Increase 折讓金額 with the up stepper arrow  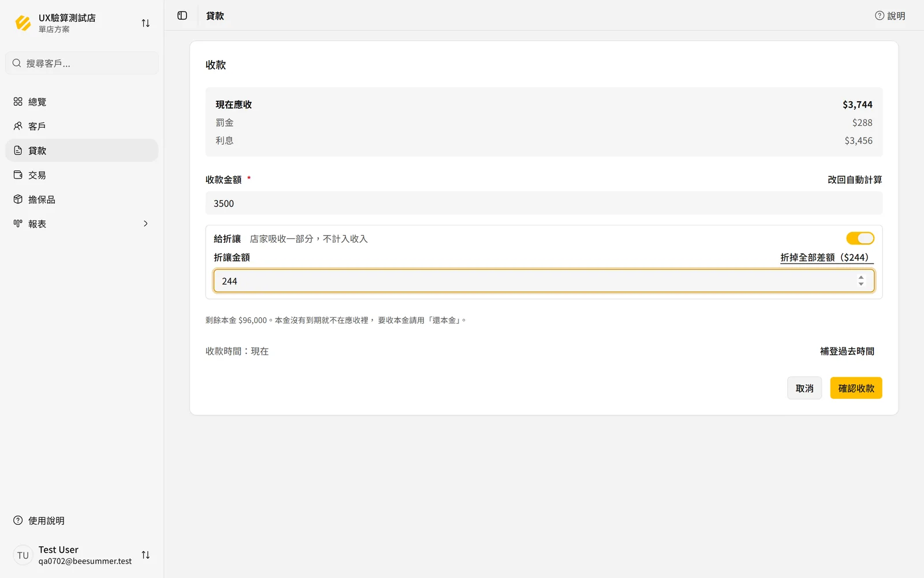pyautogui.click(x=861, y=277)
